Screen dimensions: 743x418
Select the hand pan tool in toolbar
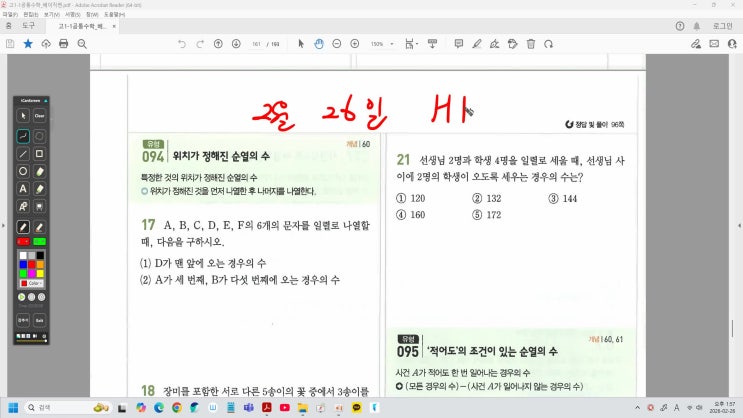point(319,44)
